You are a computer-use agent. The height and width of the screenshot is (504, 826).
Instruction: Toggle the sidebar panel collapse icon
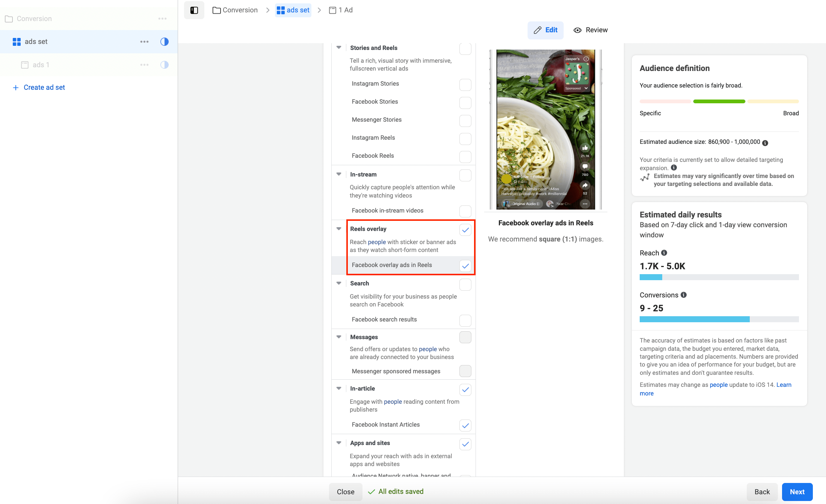tap(194, 10)
